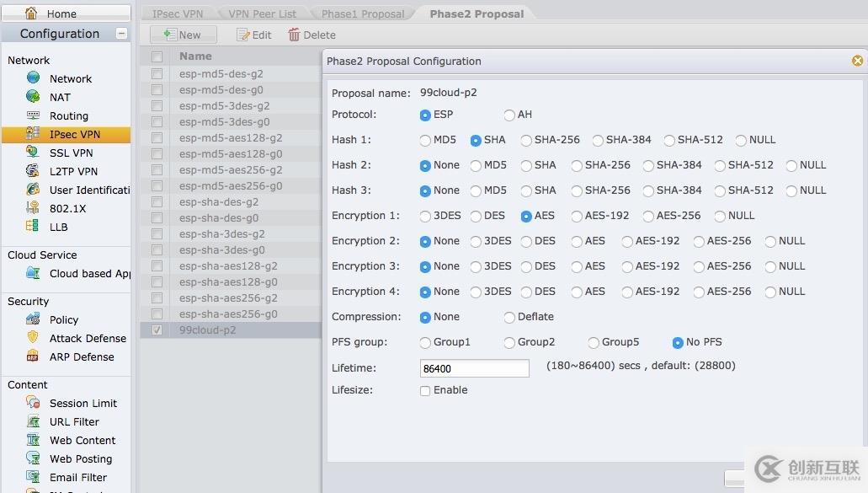Open Attack Defense shield icon

(33, 337)
